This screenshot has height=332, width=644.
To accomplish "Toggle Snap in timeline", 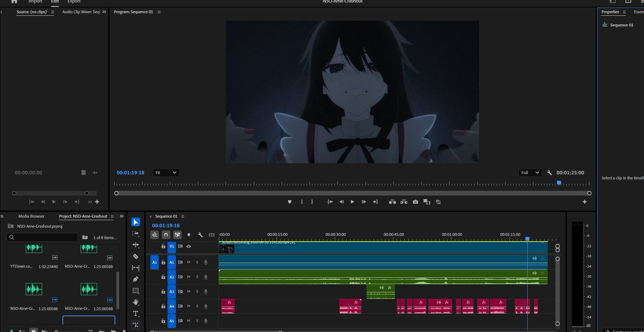I will [x=166, y=235].
